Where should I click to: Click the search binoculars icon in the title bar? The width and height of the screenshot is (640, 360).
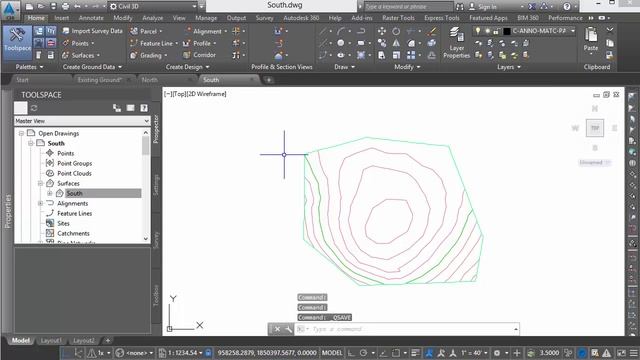point(460,7)
